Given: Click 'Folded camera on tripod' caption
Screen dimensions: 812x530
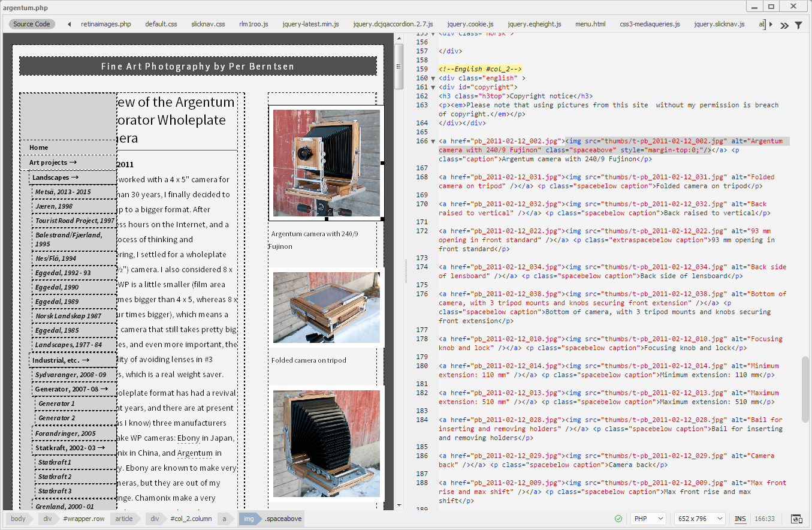Looking at the screenshot, I should [x=309, y=360].
